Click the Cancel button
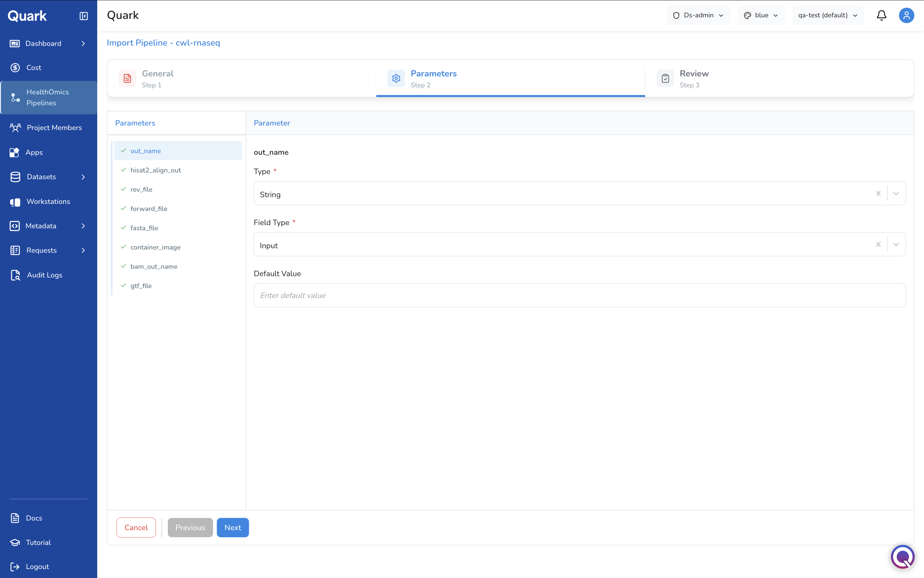This screenshot has width=924, height=578. (136, 528)
